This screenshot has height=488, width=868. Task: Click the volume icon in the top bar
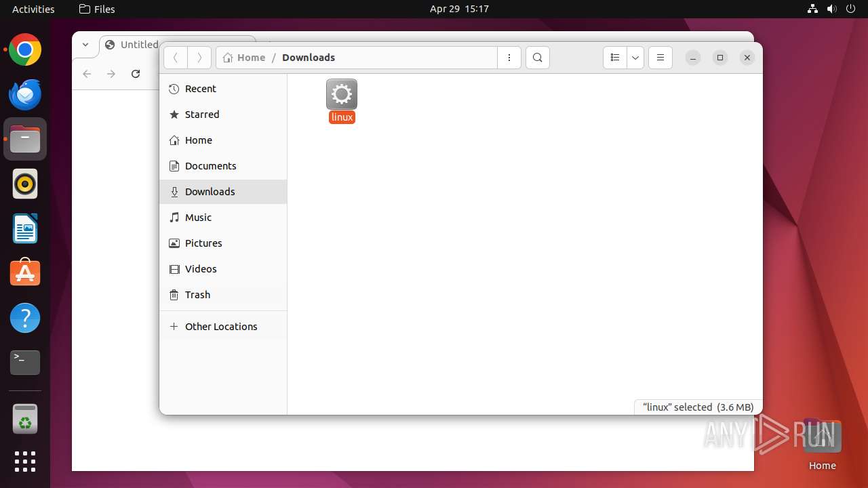point(831,9)
